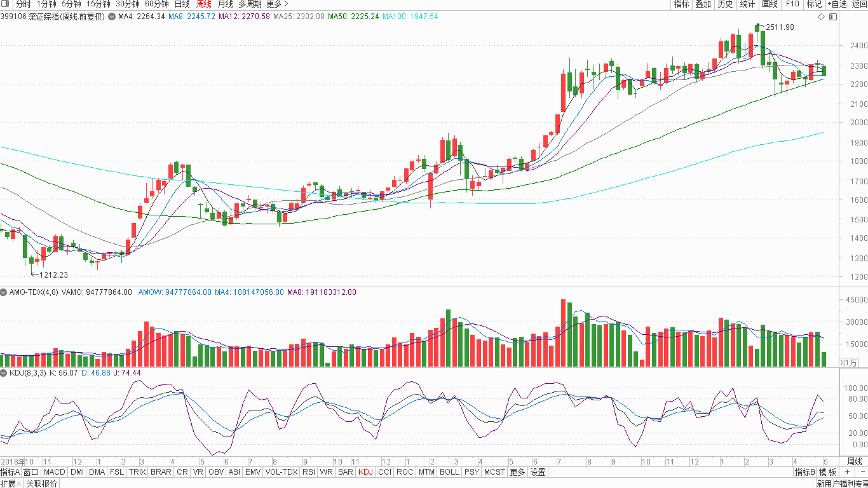Switch to 30分钟 period
Image resolution: width=868 pixels, height=488 pixels.
[127, 4]
